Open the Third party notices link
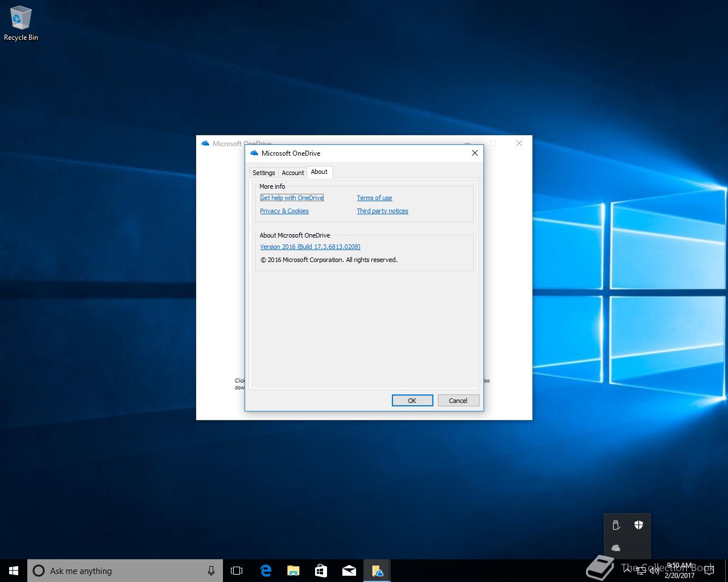728x582 pixels. click(x=382, y=211)
